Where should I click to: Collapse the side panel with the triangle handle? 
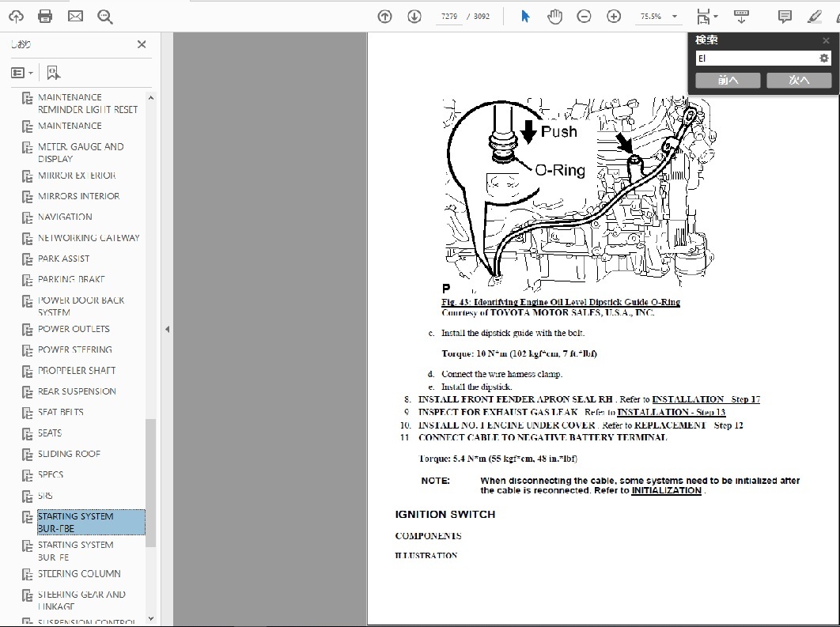[167, 329]
